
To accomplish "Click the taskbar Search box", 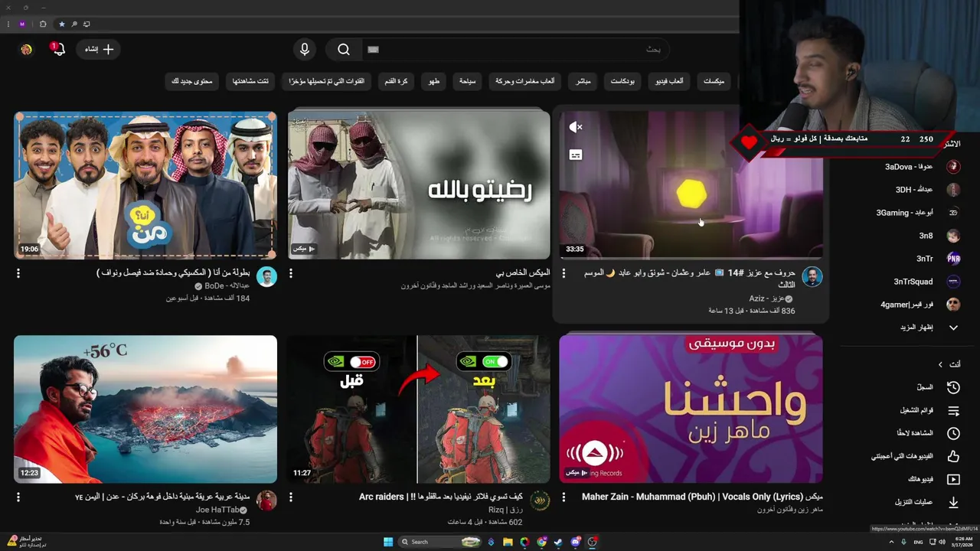I will pyautogui.click(x=438, y=542).
